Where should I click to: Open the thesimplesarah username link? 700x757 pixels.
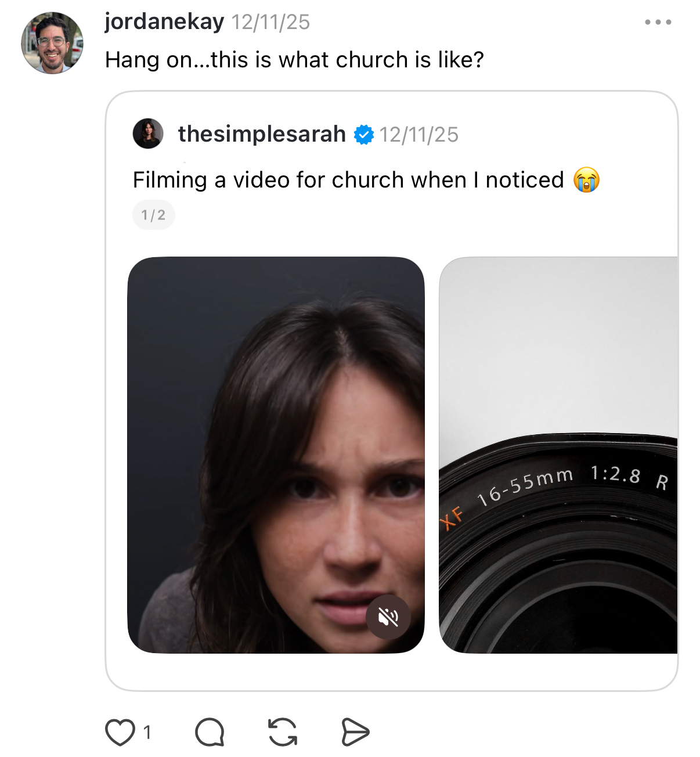(262, 134)
